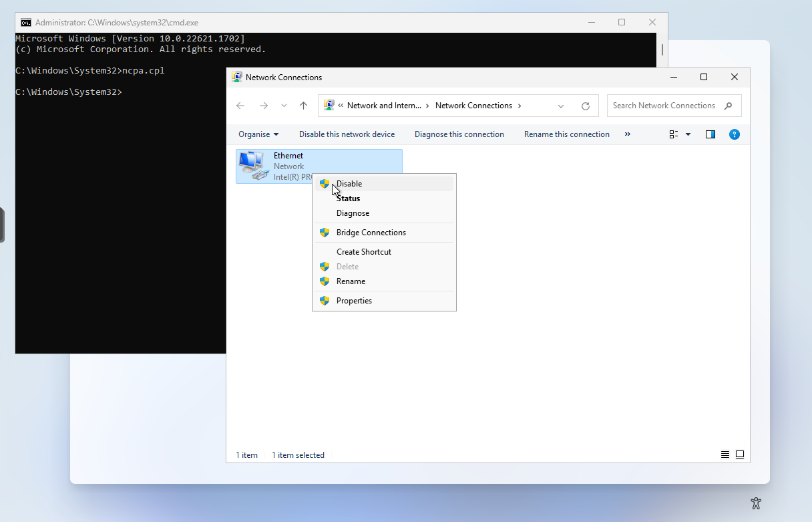The width and height of the screenshot is (812, 522).
Task: Select Rename in the context menu
Action: pos(384,281)
